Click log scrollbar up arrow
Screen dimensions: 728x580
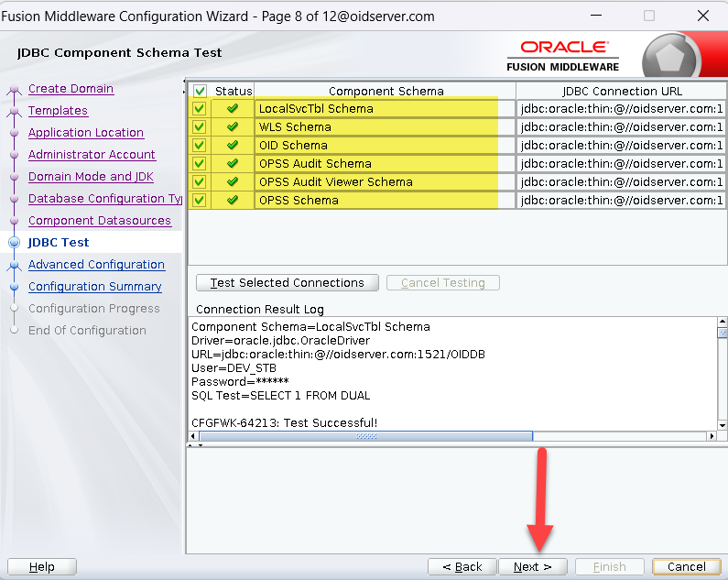722,322
